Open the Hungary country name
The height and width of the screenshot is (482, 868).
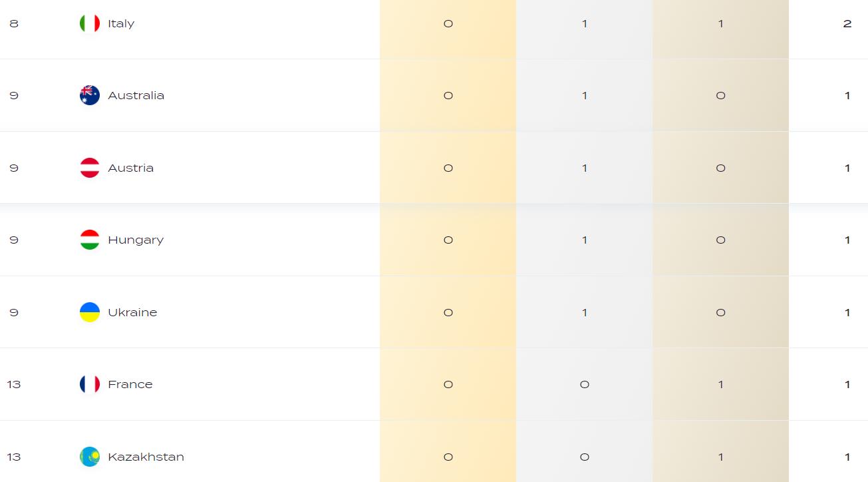coord(136,240)
